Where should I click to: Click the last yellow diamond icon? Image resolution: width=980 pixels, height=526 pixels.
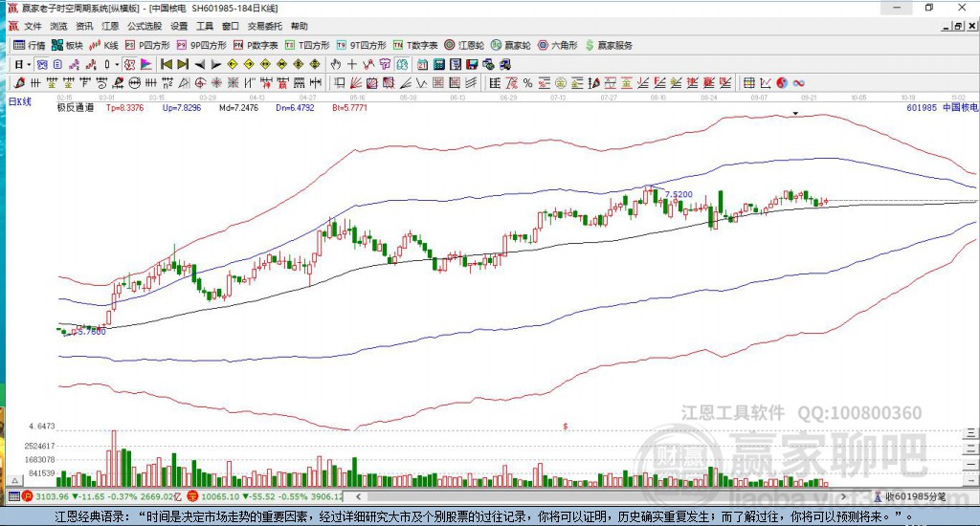click(314, 64)
